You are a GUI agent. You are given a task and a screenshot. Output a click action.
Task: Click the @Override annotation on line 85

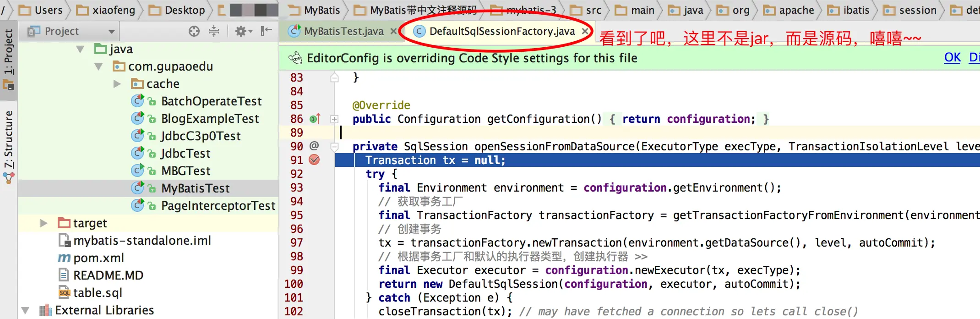tap(381, 105)
